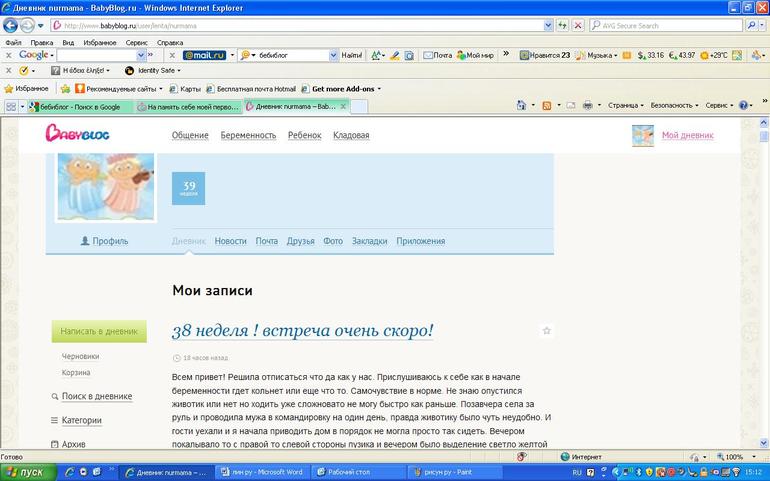770x481 pixels.
Task: Click the Home icon in command bar
Action: point(522,105)
